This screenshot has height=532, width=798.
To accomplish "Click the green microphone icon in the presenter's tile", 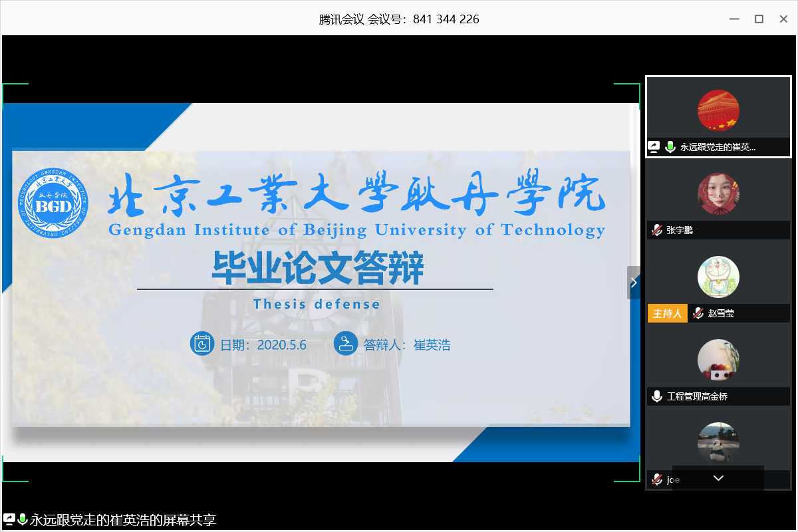I will [670, 147].
